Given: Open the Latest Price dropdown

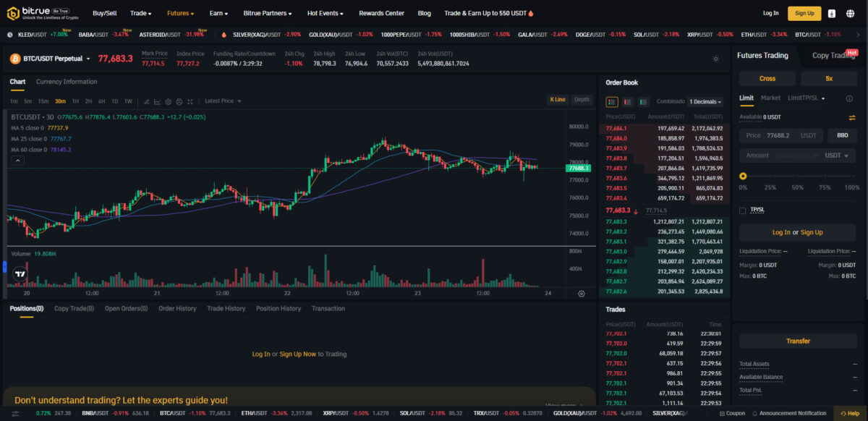Looking at the screenshot, I should [223, 101].
